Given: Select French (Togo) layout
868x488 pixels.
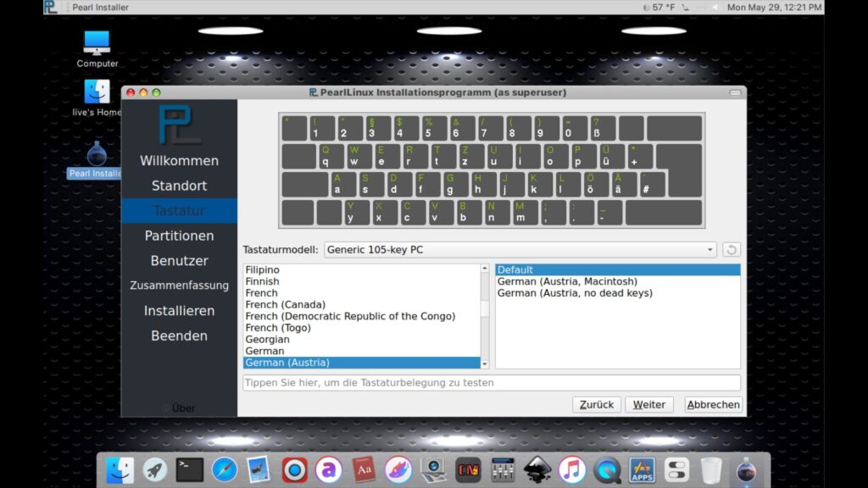Looking at the screenshot, I should (361, 328).
